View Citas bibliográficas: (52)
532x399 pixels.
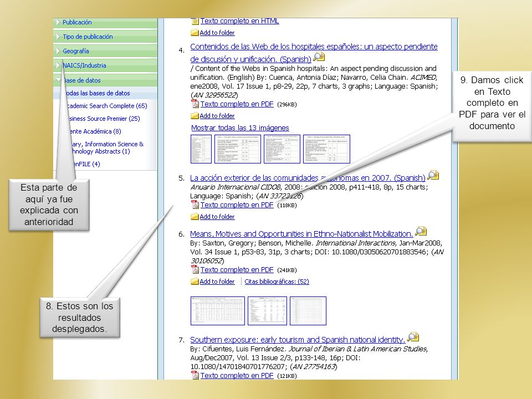(277, 282)
